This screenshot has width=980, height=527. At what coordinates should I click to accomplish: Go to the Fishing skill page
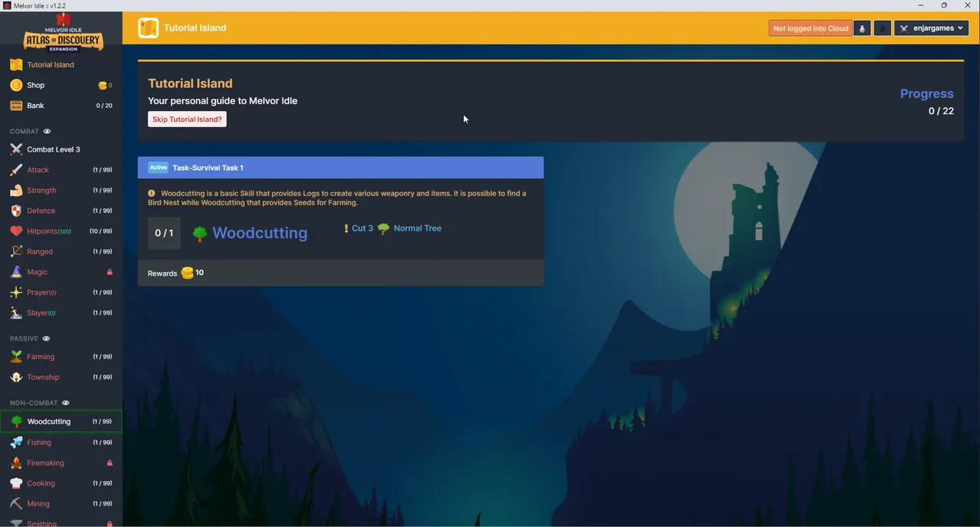click(x=61, y=442)
